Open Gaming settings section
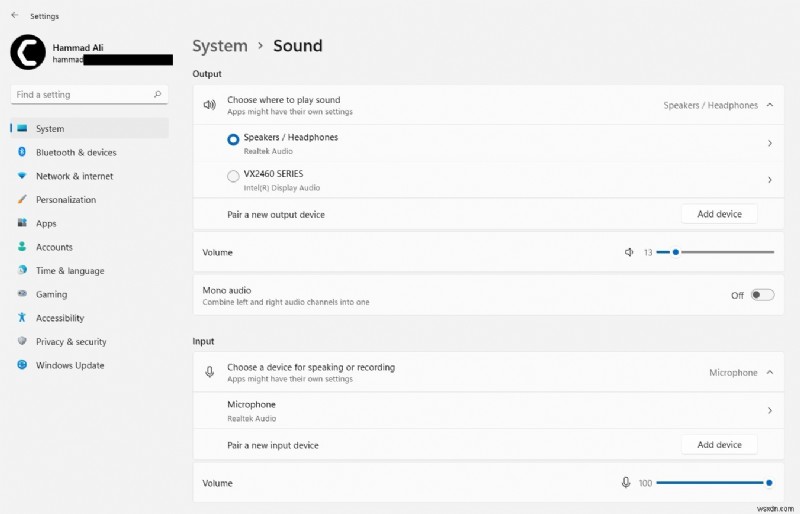The image size is (800, 514). (51, 294)
